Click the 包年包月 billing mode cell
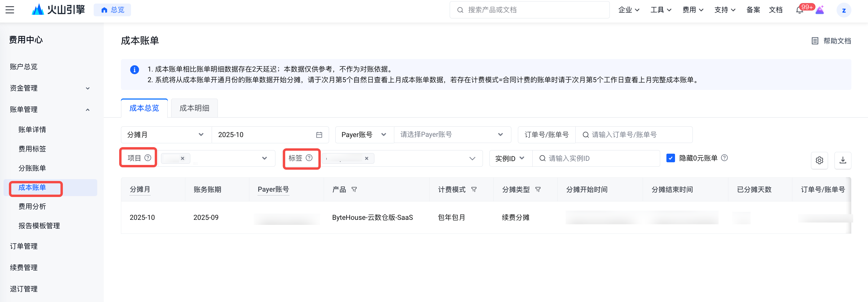The image size is (868, 302). [x=451, y=218]
